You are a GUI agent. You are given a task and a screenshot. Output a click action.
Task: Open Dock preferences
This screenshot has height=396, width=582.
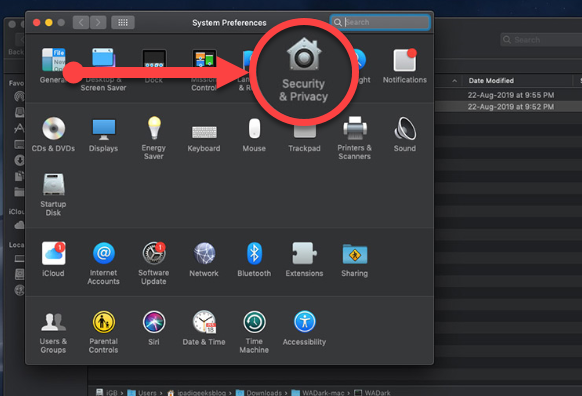pyautogui.click(x=154, y=66)
